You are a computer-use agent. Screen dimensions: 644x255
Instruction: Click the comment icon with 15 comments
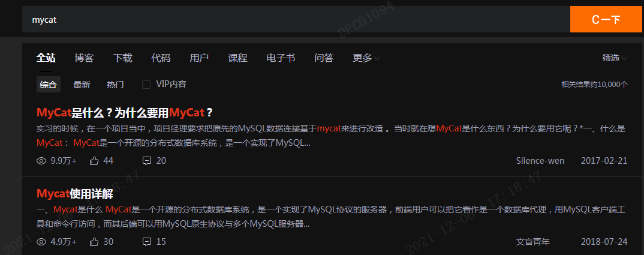tap(147, 242)
